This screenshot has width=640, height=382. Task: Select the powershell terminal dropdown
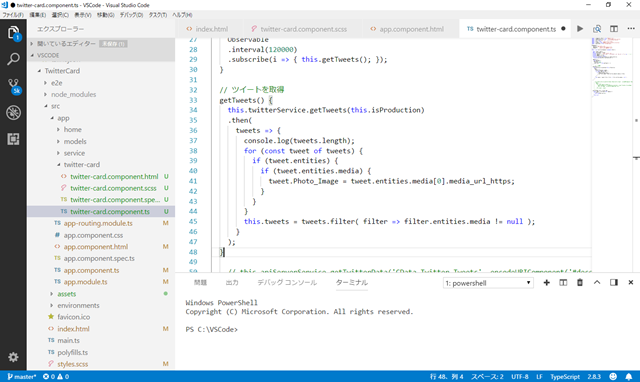coord(488,283)
